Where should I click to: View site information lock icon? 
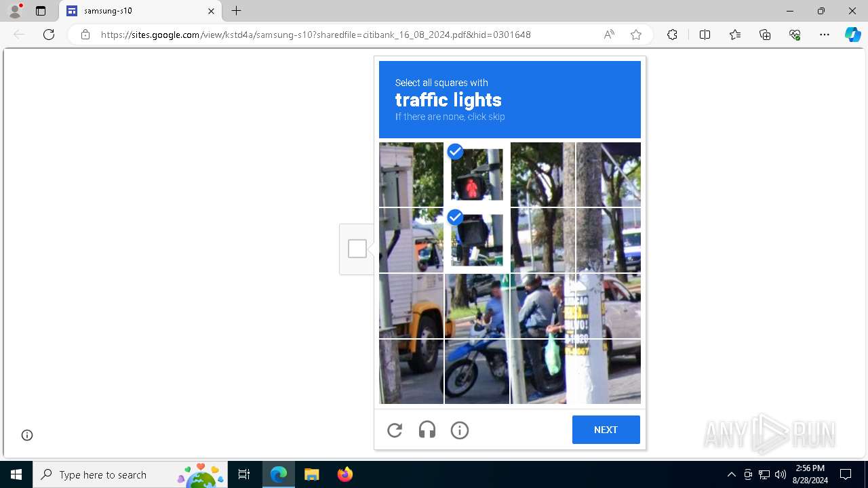point(85,35)
